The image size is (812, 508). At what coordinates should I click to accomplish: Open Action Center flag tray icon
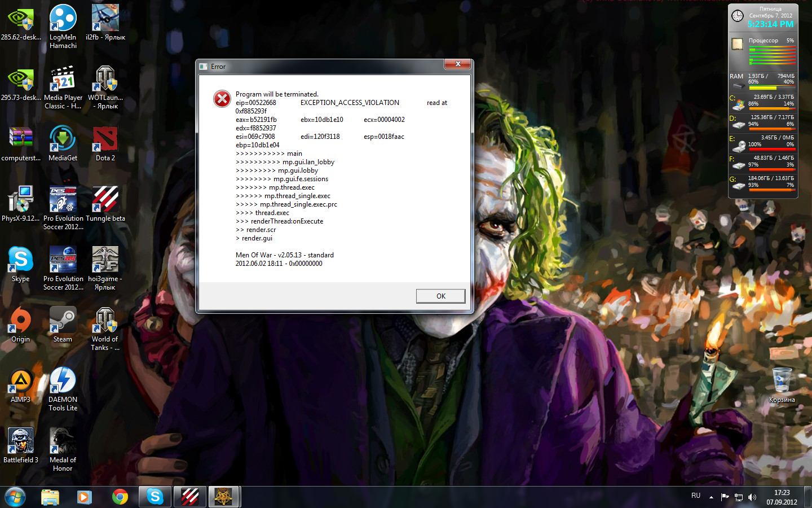click(725, 497)
